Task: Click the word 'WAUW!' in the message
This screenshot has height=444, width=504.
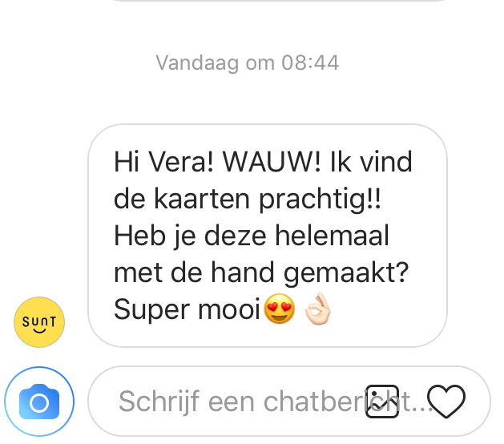Action: 272,162
